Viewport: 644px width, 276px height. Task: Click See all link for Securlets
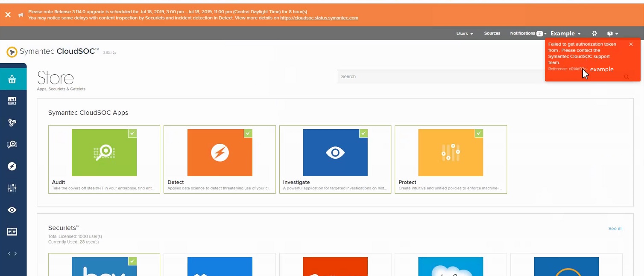615,229
